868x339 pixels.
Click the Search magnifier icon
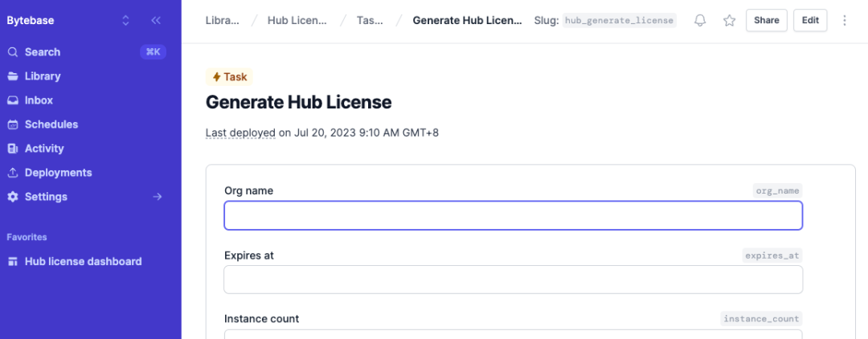(x=13, y=52)
